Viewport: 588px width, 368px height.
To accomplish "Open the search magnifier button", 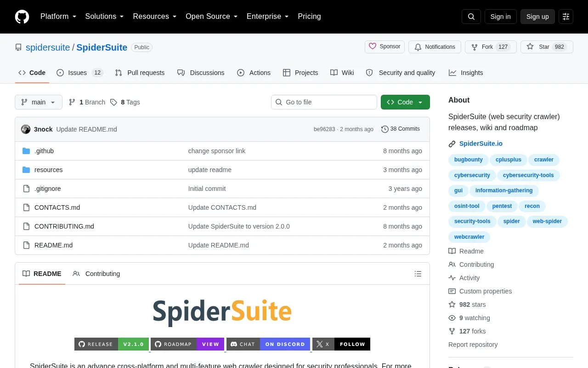I will coord(471,17).
